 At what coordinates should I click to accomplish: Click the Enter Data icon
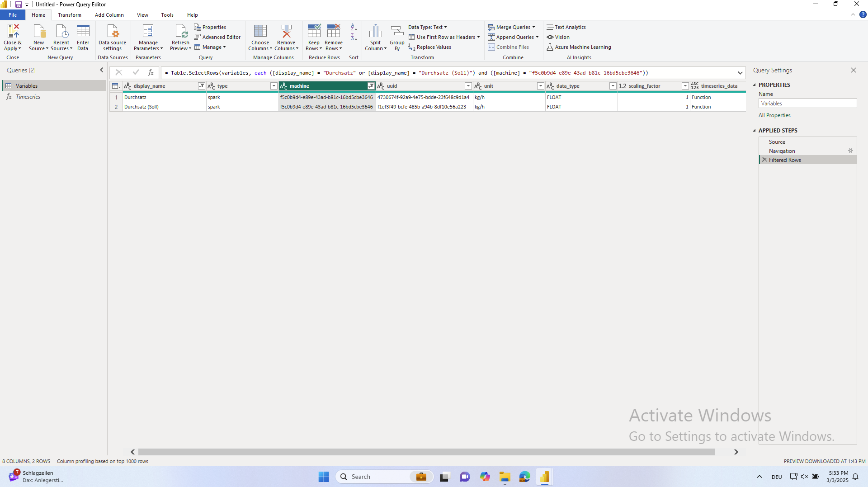(83, 32)
